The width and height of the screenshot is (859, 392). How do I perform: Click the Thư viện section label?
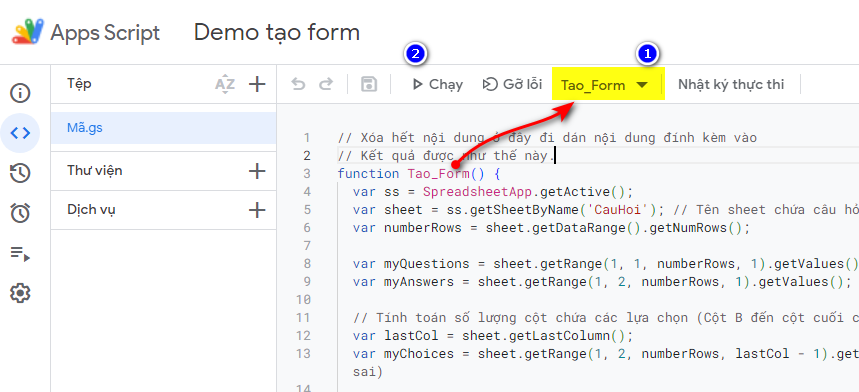pos(95,170)
